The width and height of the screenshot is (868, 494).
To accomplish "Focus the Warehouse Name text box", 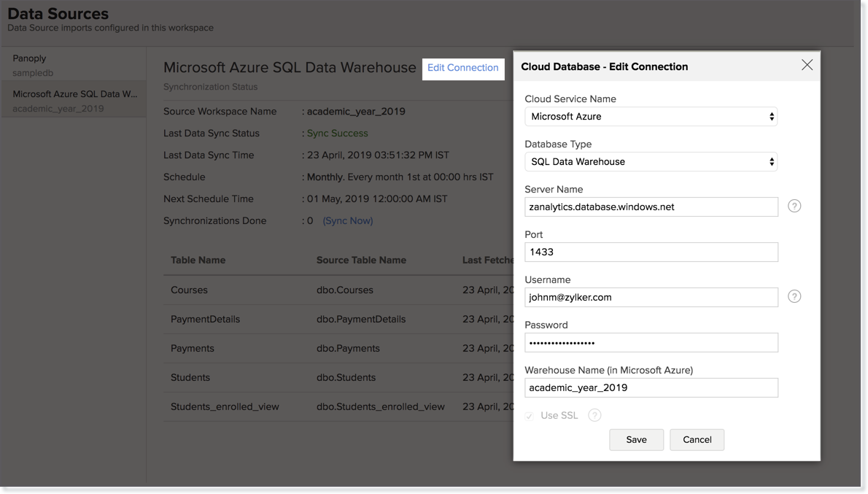I will tap(651, 388).
